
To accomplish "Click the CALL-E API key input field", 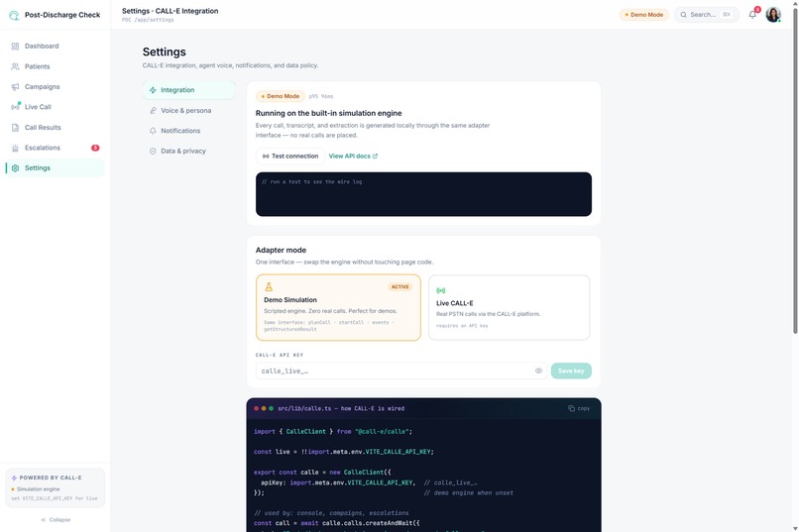I will coord(401,372).
